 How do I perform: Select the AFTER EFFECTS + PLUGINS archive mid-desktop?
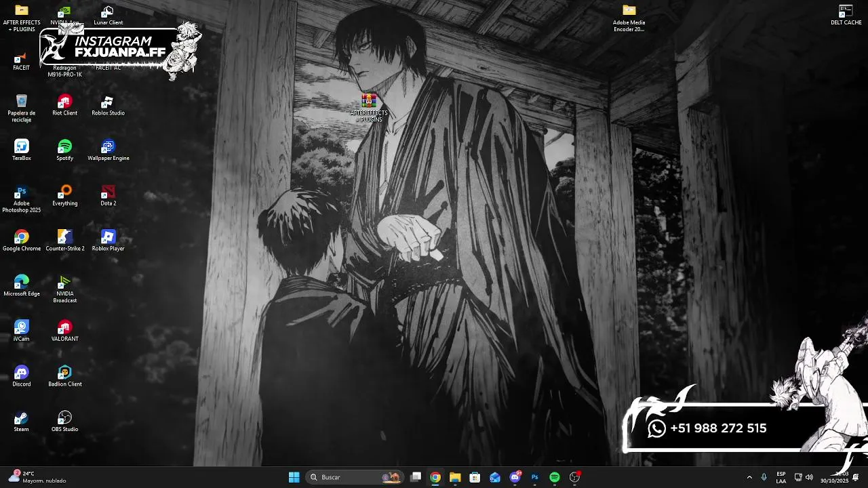pos(369,108)
